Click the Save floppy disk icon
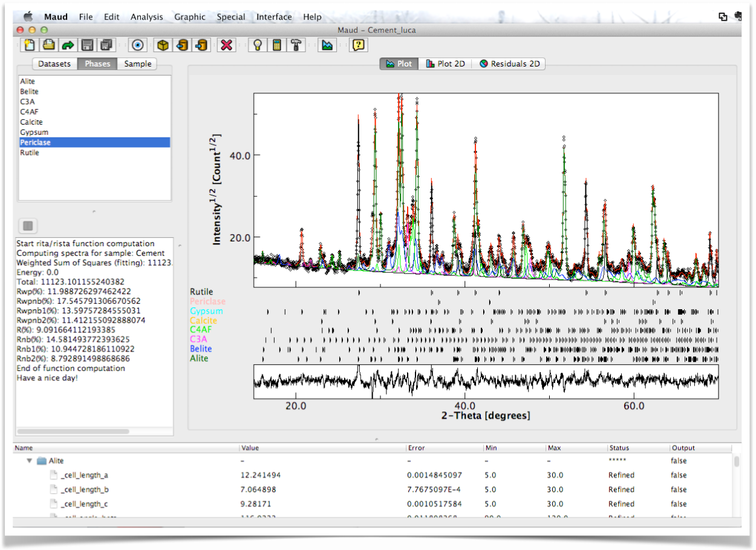Screen dimensions: 756x550 click(87, 45)
